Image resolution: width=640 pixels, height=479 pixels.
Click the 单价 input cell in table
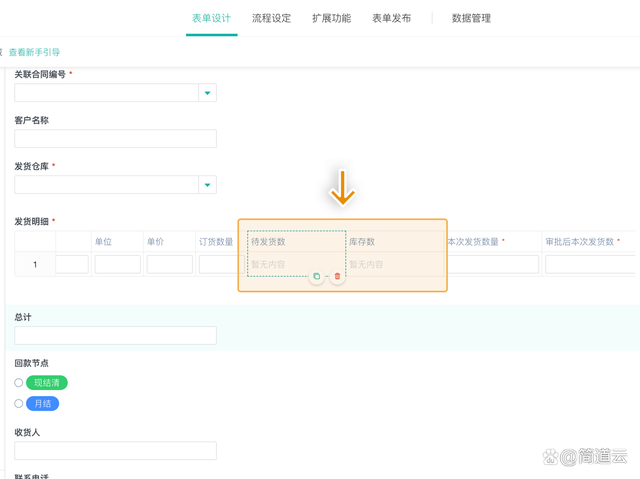[169, 265]
